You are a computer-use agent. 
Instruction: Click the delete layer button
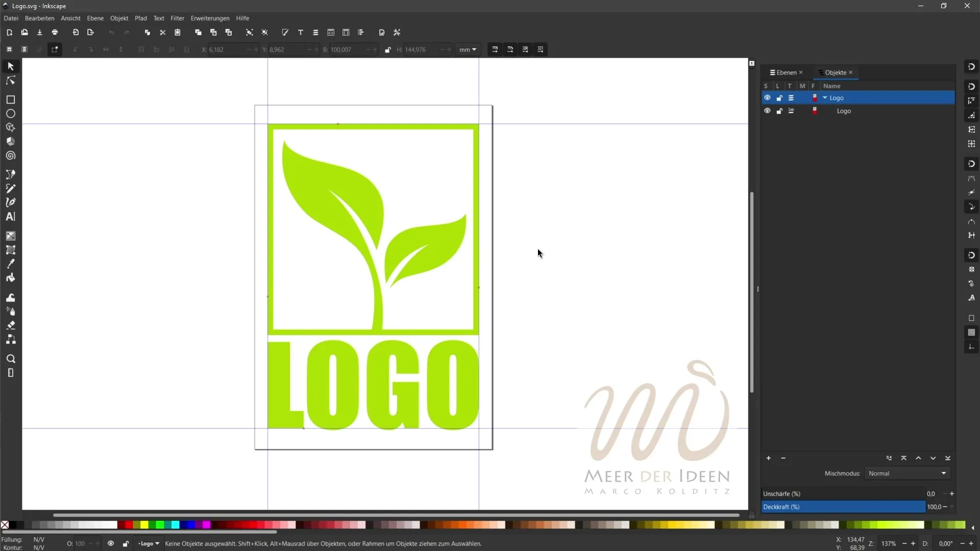(783, 458)
